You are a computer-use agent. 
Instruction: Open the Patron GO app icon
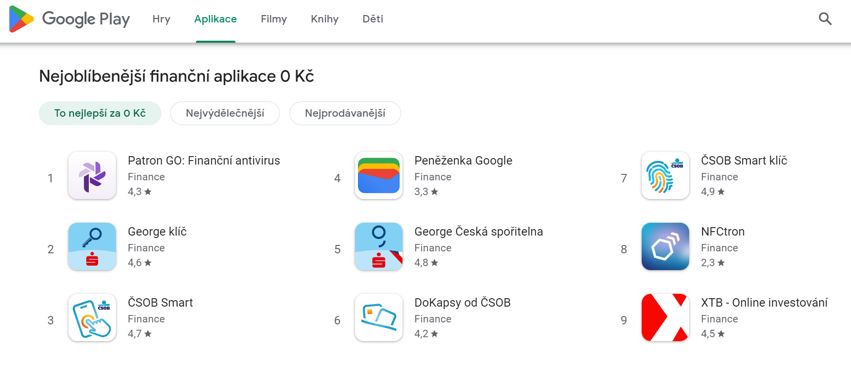point(92,176)
